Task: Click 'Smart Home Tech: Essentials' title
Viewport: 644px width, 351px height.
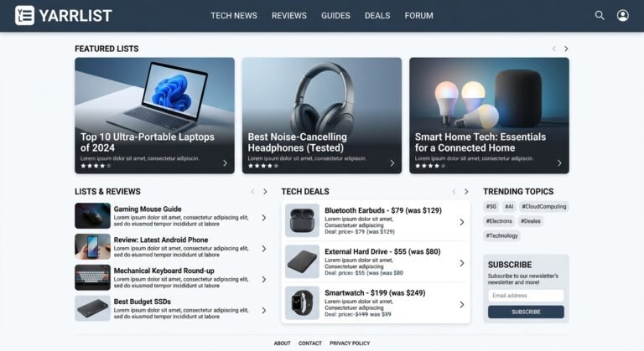Action: 480,142
